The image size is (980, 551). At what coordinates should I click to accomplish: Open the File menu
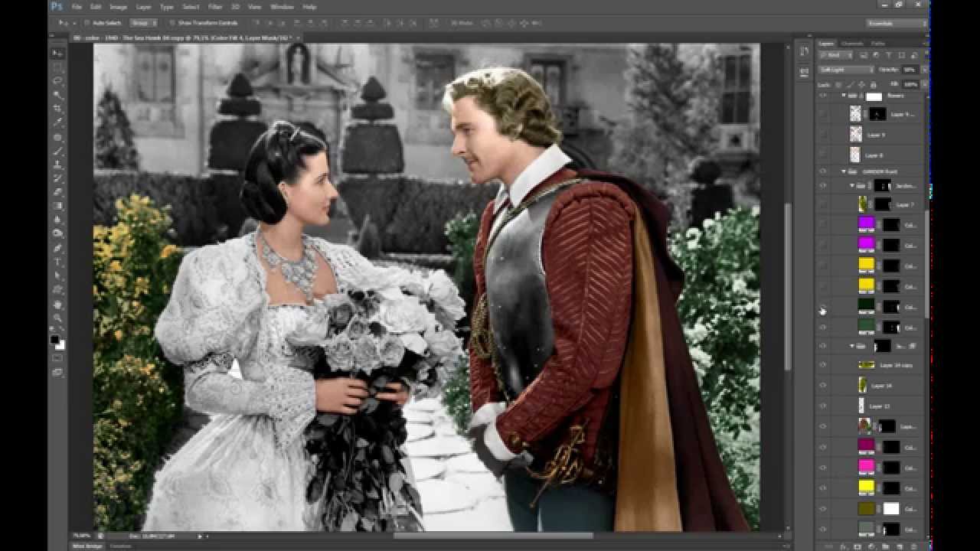(77, 7)
